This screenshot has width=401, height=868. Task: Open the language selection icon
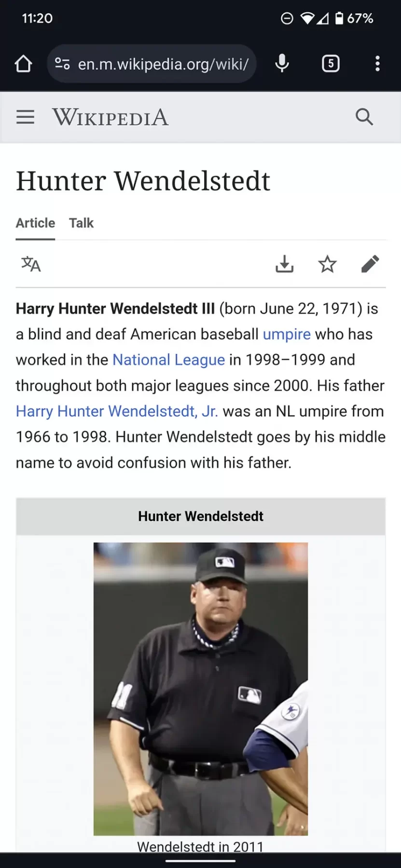click(x=31, y=264)
